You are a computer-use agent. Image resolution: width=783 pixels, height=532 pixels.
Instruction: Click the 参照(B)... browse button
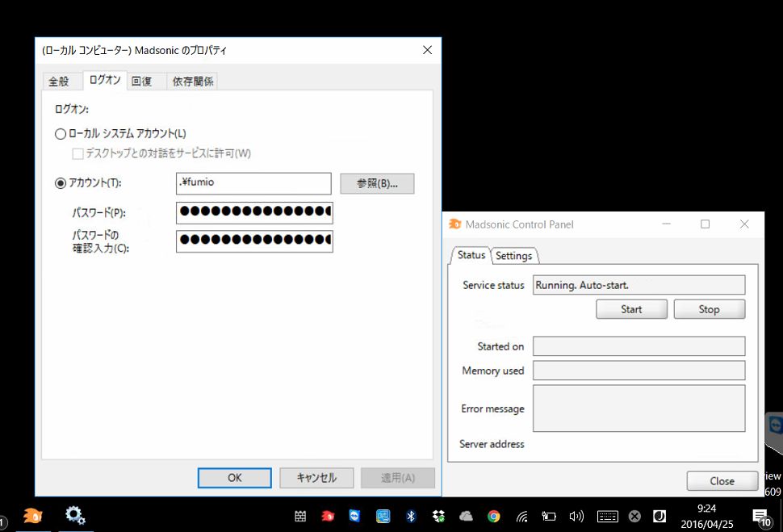click(x=377, y=183)
